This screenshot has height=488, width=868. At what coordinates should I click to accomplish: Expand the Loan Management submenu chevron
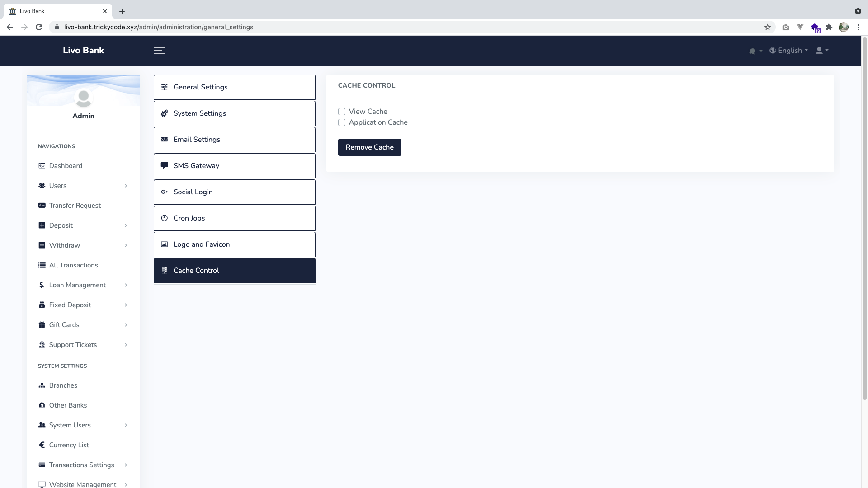(126, 285)
